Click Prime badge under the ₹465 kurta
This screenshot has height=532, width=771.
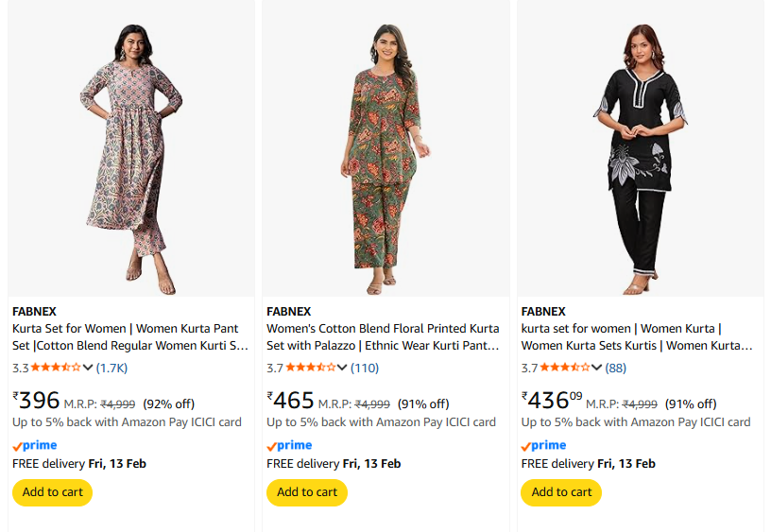click(x=289, y=445)
